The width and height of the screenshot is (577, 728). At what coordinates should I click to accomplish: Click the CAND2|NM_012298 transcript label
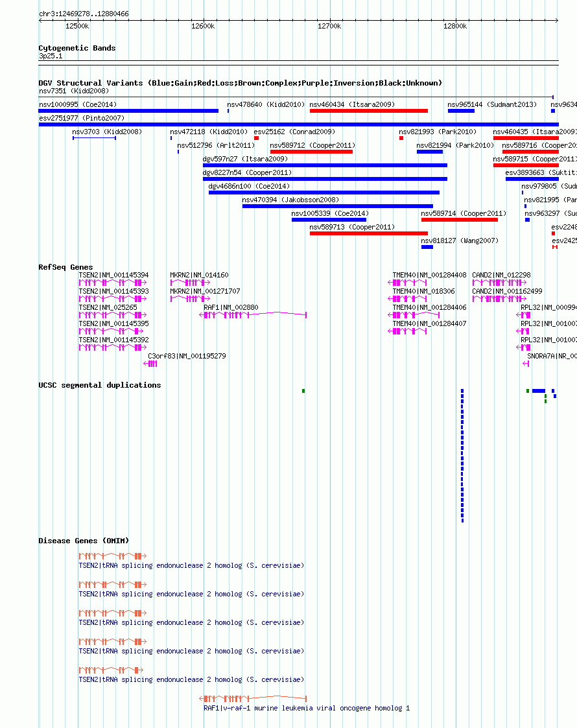[501, 275]
